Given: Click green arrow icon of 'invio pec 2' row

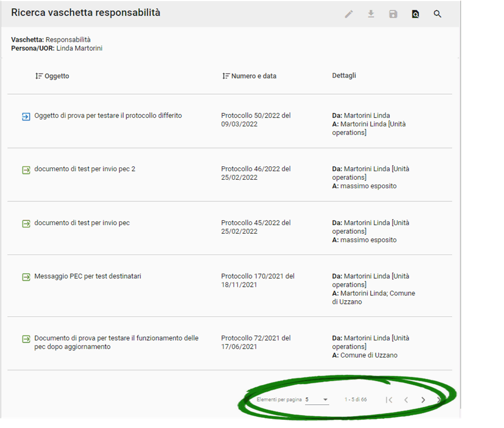Looking at the screenshot, I should click(x=26, y=170).
